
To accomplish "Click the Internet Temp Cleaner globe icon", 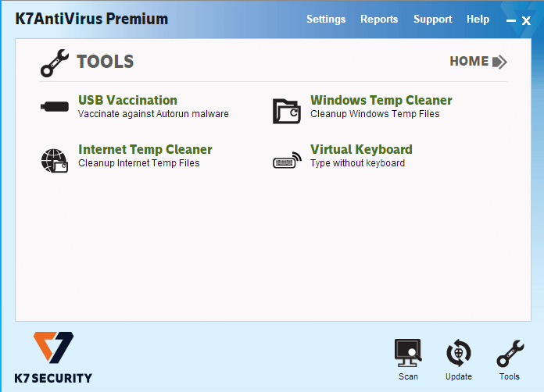I will [x=55, y=161].
